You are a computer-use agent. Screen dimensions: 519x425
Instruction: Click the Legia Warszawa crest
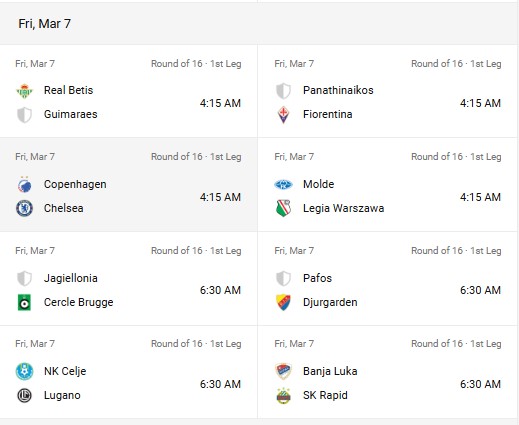(x=283, y=208)
